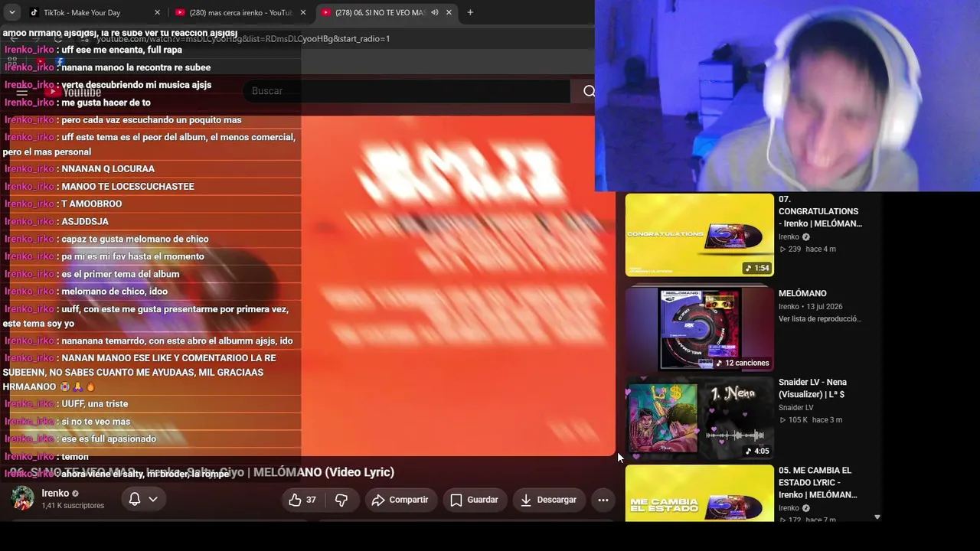
Task: Mute the SI NO TE VEO MAS tab audio
Action: (x=435, y=12)
